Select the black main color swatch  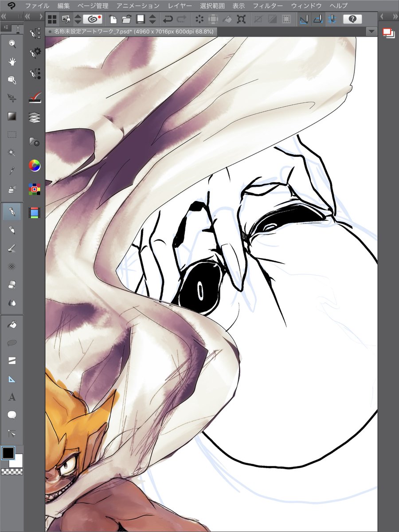coord(8,452)
